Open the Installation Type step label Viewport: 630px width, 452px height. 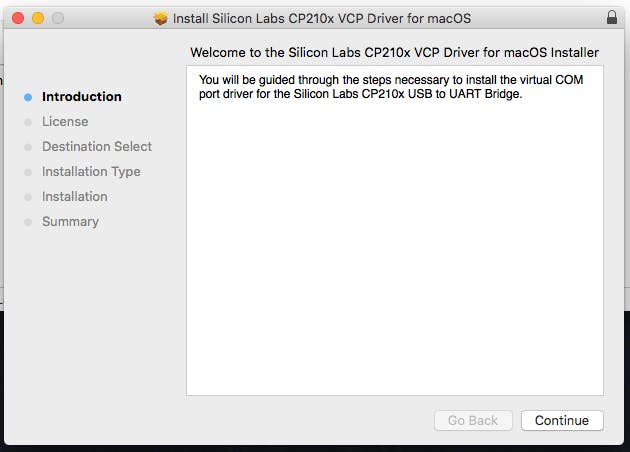coord(91,172)
